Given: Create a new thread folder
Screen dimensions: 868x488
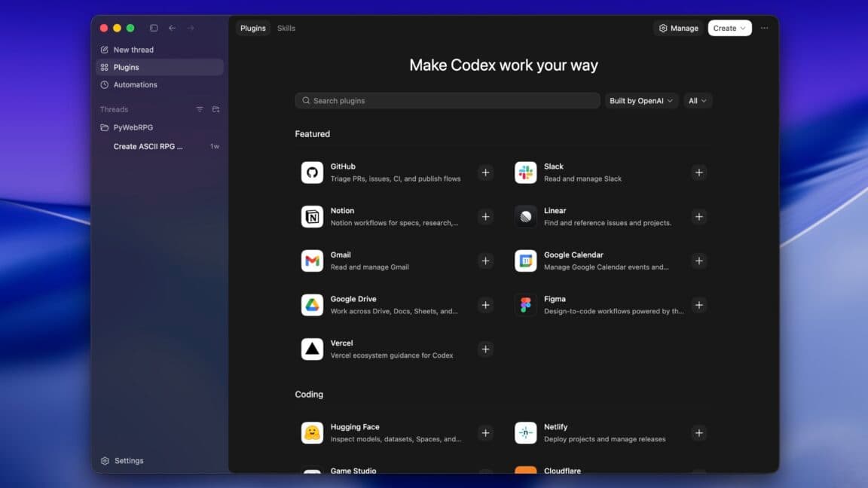Looking at the screenshot, I should [215, 109].
